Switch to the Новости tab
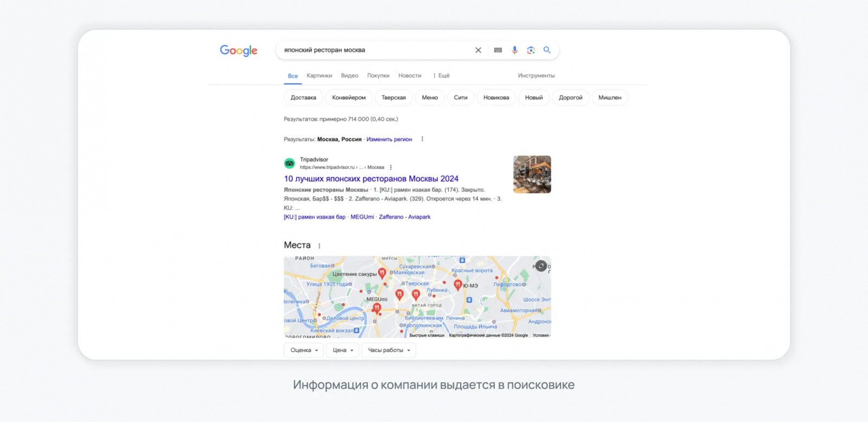 pyautogui.click(x=410, y=75)
